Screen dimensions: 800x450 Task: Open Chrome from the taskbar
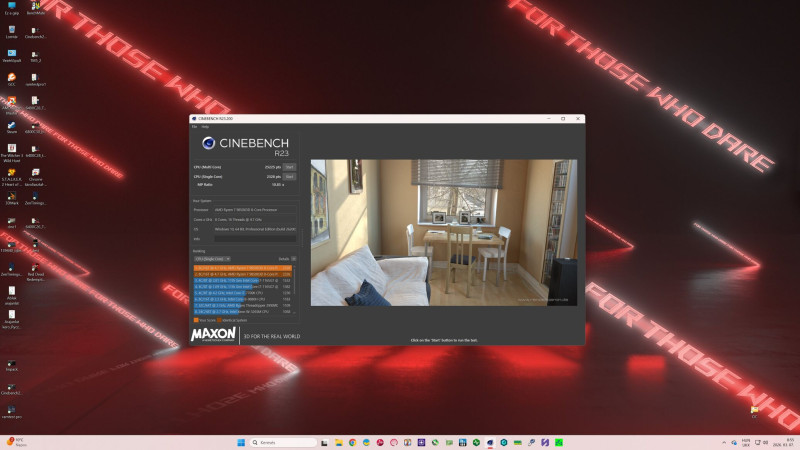tap(352, 442)
